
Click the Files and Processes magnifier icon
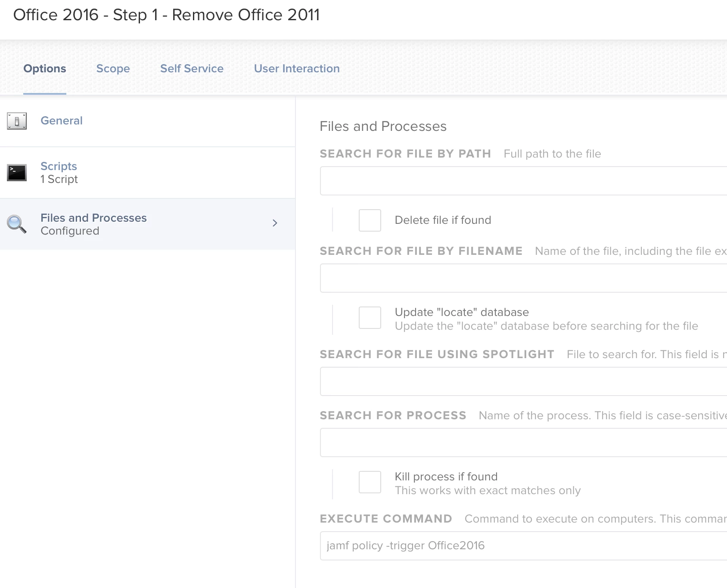[17, 224]
